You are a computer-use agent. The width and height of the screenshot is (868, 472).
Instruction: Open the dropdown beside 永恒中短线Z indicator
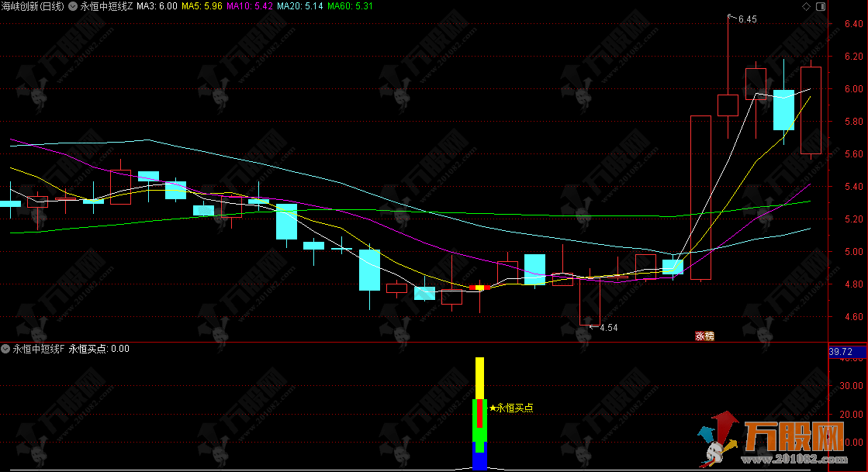coord(72,7)
